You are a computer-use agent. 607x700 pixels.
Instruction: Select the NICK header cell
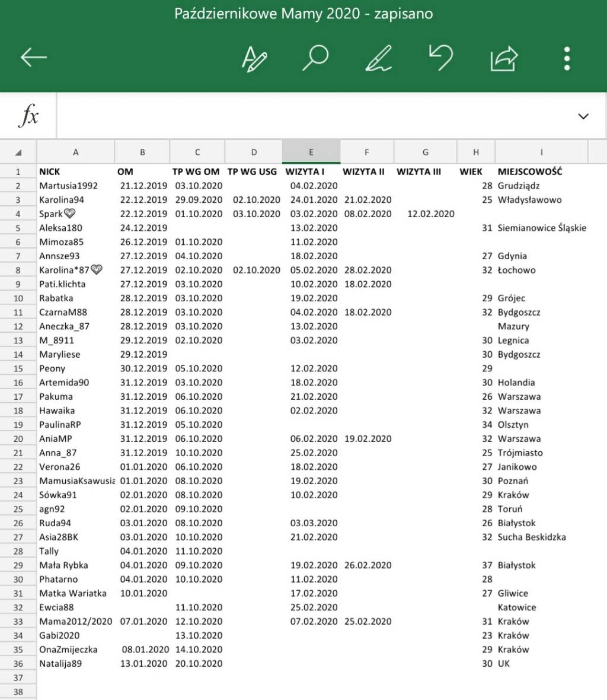click(75, 171)
